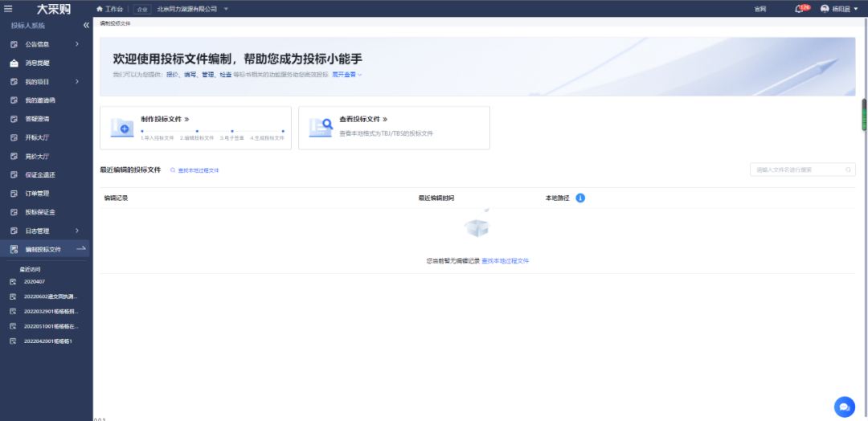This screenshot has width=868, height=421.
Task: Expand the 我的项目 submenu chevron
Action: tap(77, 82)
